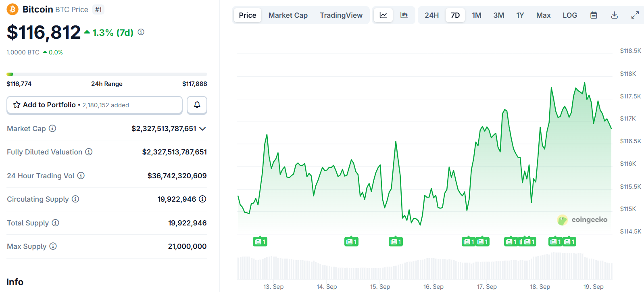Image resolution: width=644 pixels, height=292 pixels.
Task: Toggle LOG scale on chart
Action: pyautogui.click(x=570, y=15)
